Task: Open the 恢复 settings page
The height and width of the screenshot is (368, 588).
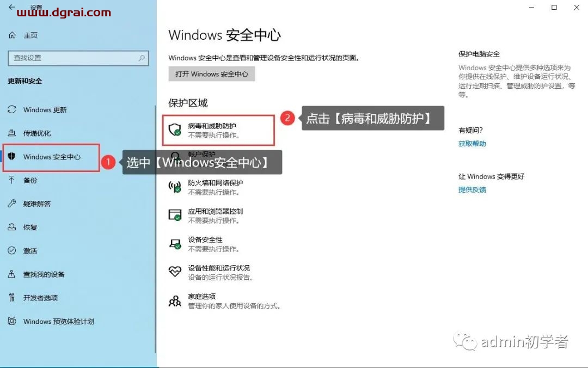Action: click(30, 228)
